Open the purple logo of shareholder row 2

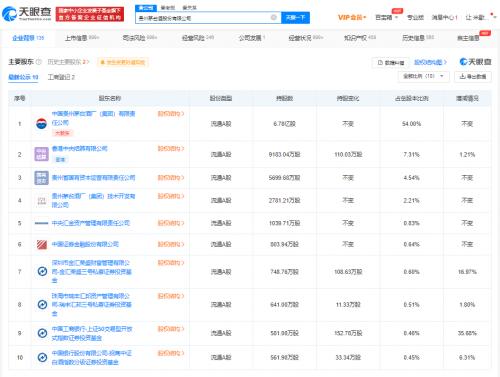point(41,154)
